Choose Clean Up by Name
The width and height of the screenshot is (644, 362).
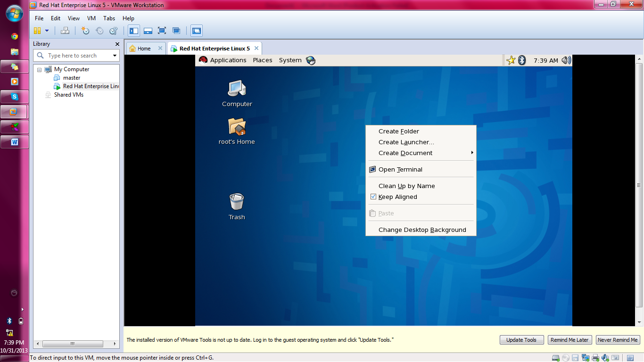(x=421, y=186)
